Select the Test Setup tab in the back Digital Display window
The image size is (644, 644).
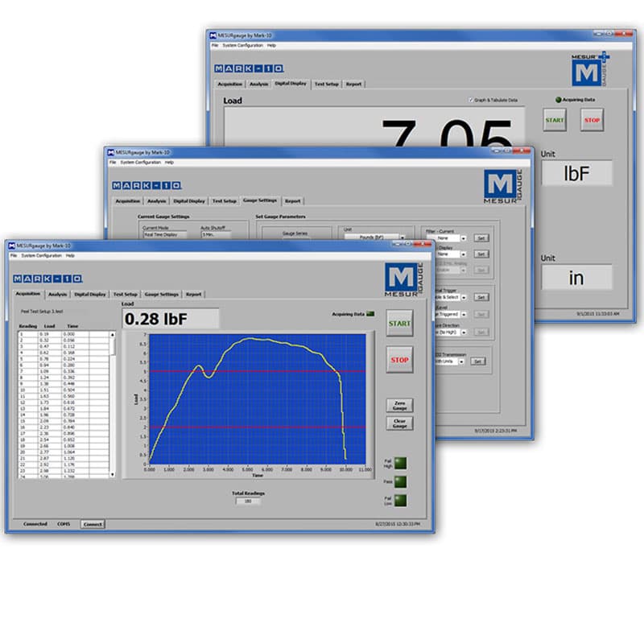[x=327, y=85]
